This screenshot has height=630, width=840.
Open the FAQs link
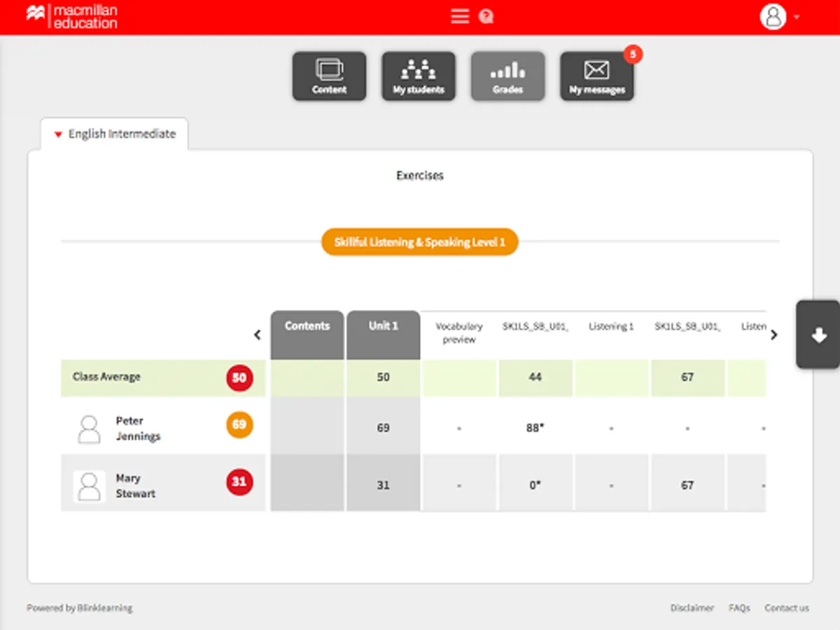(739, 608)
